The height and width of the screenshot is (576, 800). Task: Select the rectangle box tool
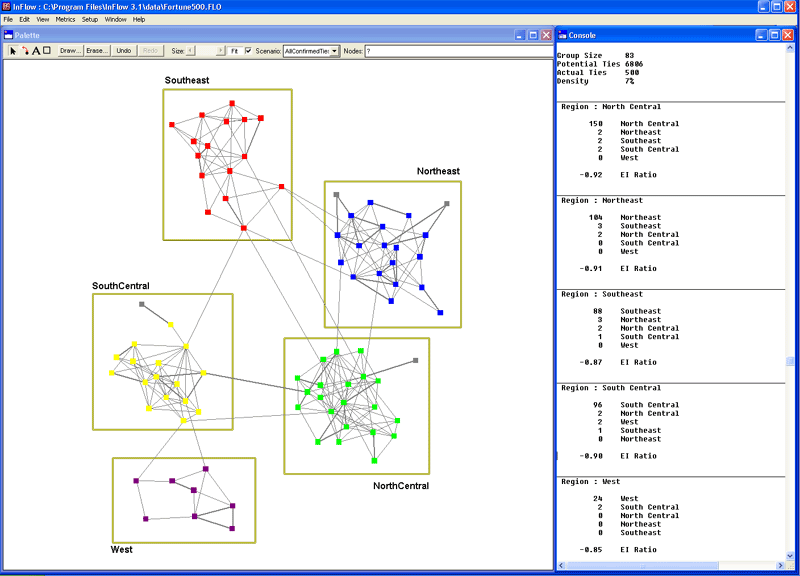(46, 51)
